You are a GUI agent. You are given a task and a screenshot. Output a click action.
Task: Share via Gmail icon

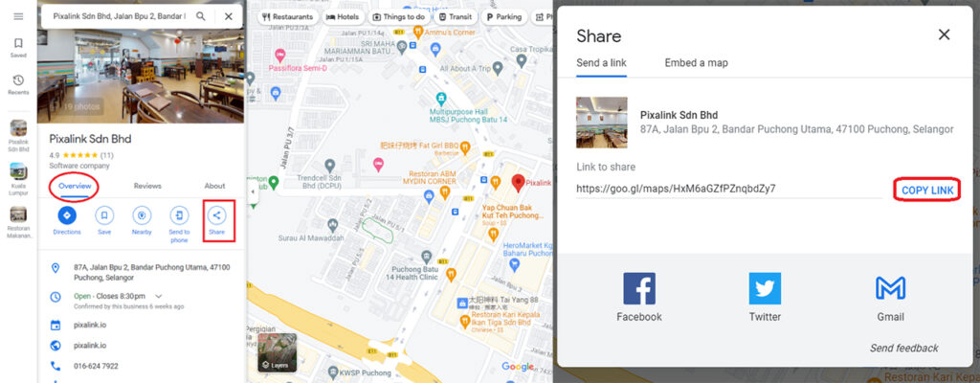(891, 288)
